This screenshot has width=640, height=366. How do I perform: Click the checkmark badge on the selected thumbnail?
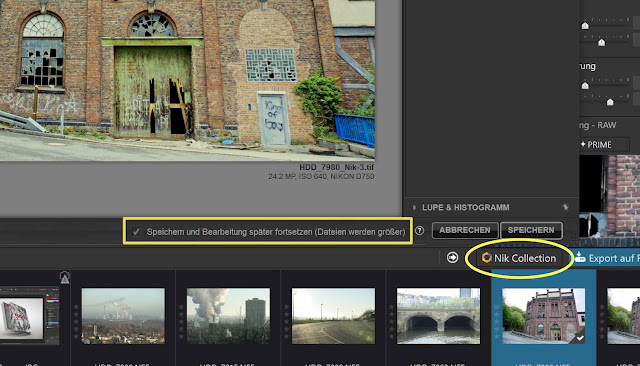579,338
